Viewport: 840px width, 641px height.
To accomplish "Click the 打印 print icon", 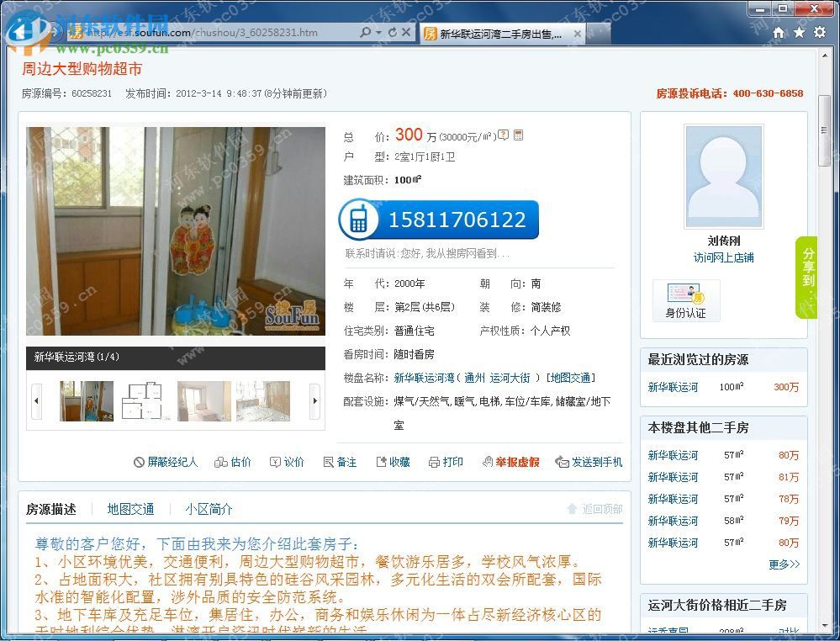I will [x=434, y=463].
